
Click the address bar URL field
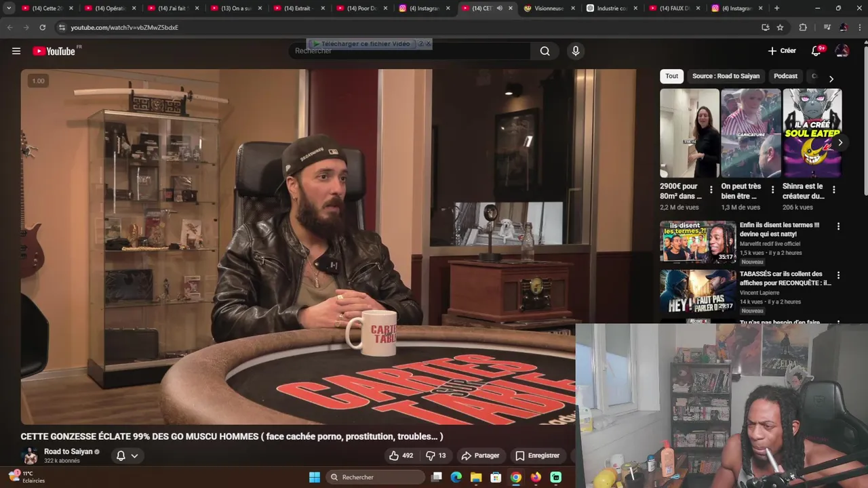[407, 27]
